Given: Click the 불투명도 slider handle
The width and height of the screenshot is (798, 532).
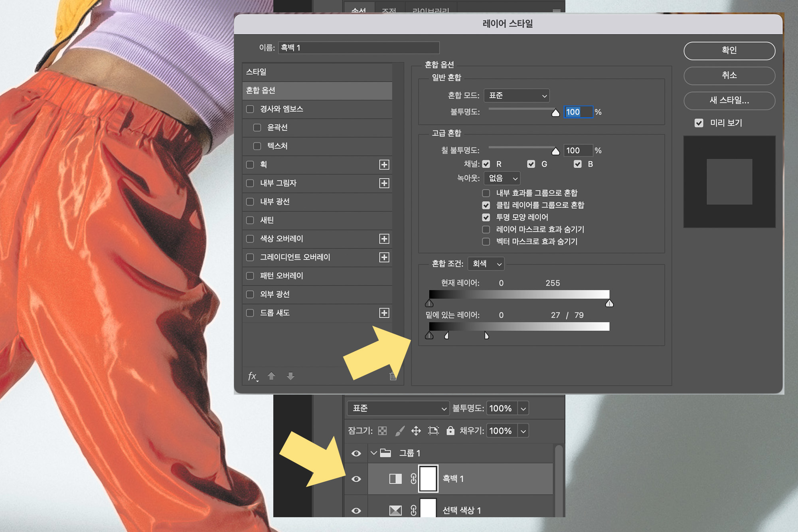Looking at the screenshot, I should 555,113.
